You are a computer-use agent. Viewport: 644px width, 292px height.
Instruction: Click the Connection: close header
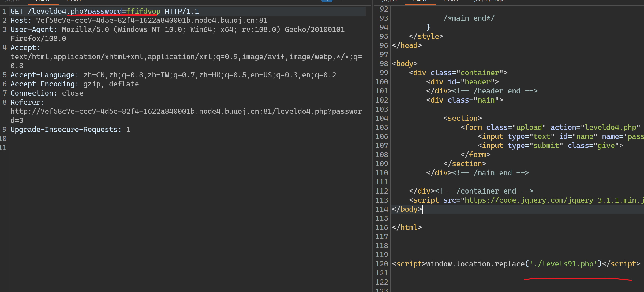[47, 93]
